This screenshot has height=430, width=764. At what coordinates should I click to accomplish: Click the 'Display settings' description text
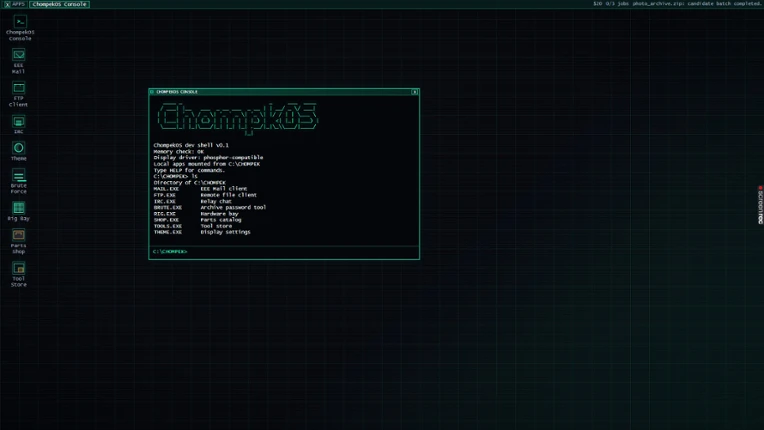226,232
